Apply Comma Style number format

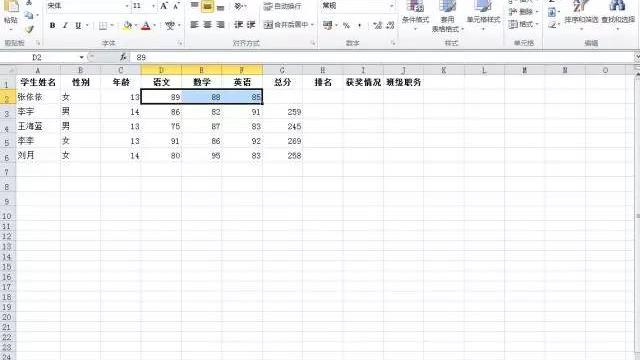(x=360, y=25)
